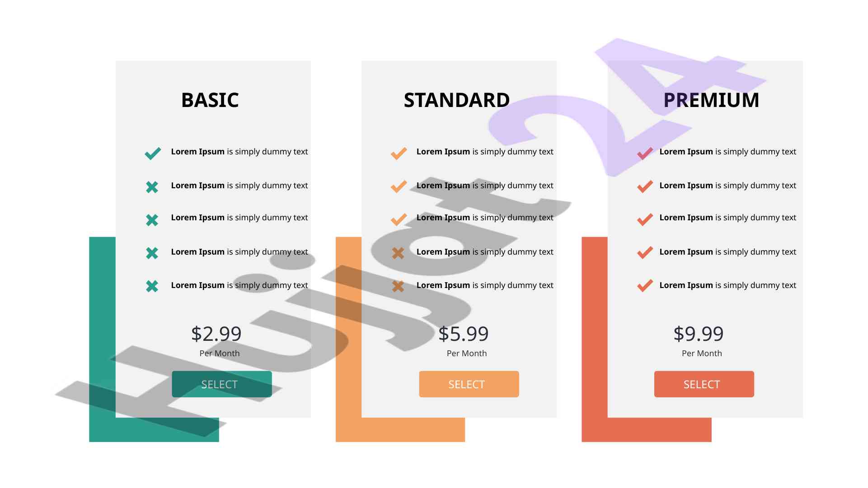Viewport: 868px width, 488px height.
Task: Click the third orange checkmark in STANDARD
Action: coord(399,219)
